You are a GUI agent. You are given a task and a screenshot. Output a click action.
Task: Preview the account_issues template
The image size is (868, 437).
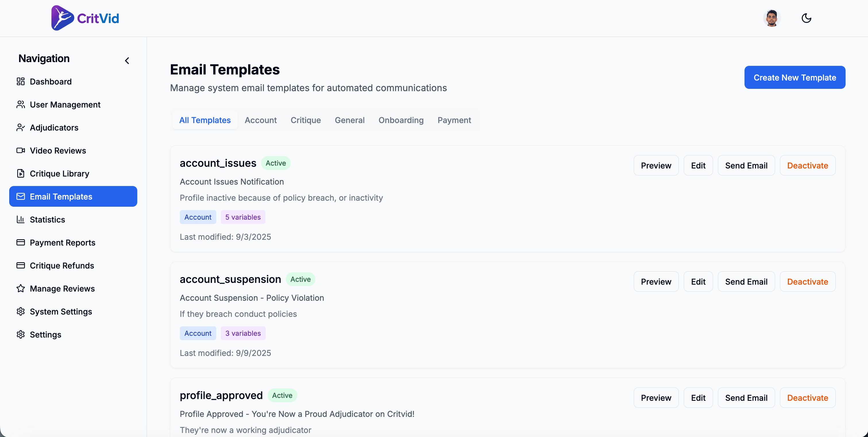pyautogui.click(x=656, y=165)
